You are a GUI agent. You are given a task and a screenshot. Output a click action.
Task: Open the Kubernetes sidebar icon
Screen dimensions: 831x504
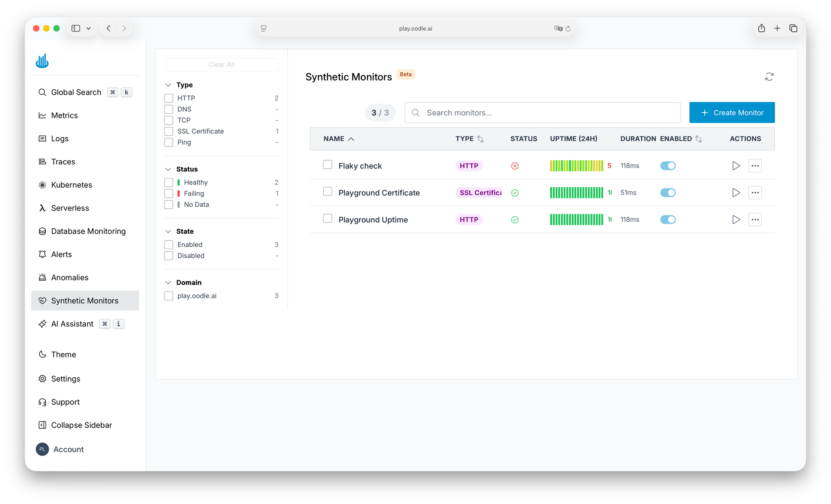[42, 185]
